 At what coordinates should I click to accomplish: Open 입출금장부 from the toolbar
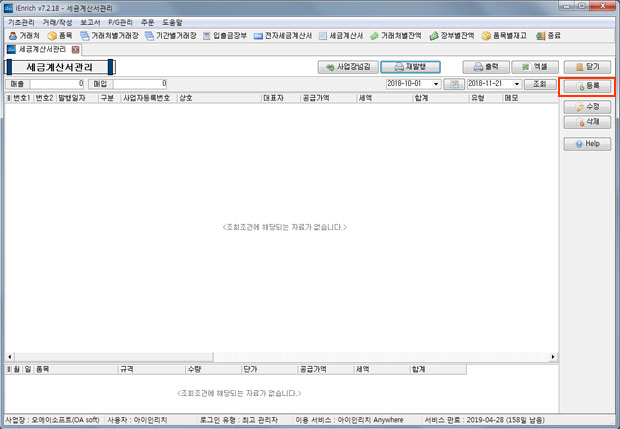click(x=223, y=35)
